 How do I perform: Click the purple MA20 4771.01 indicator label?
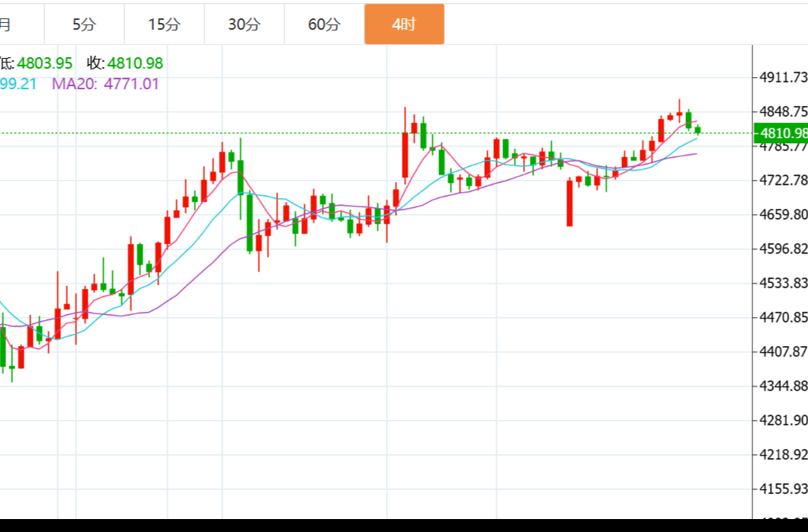click(105, 84)
